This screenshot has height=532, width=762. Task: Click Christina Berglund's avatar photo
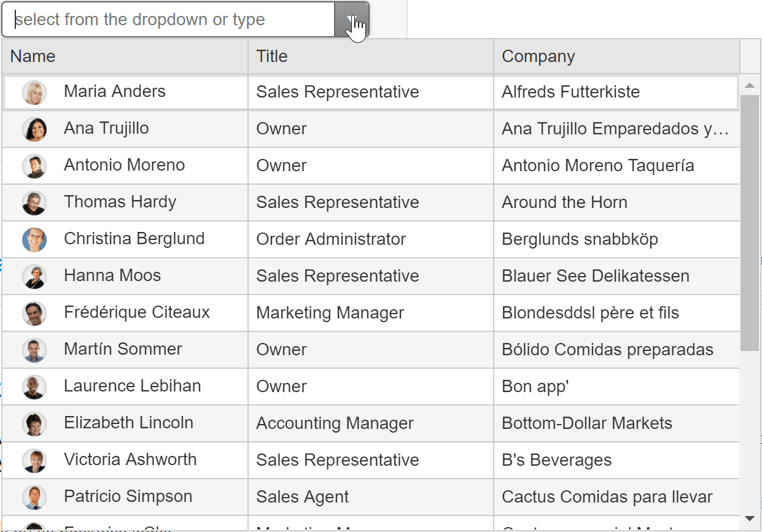pyautogui.click(x=34, y=240)
